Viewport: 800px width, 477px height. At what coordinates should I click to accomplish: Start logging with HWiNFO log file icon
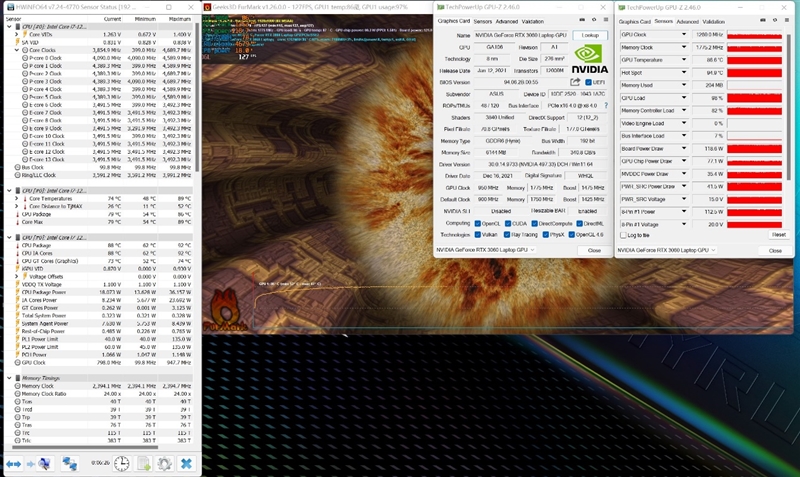(x=144, y=464)
